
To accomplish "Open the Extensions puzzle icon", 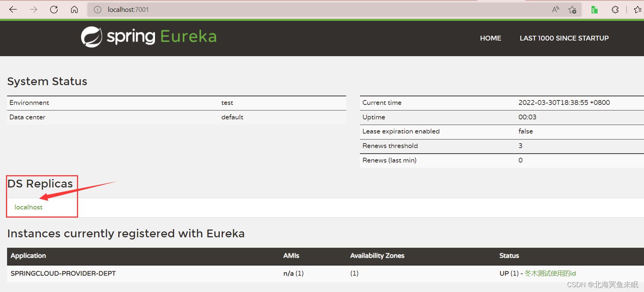I will pos(615,10).
